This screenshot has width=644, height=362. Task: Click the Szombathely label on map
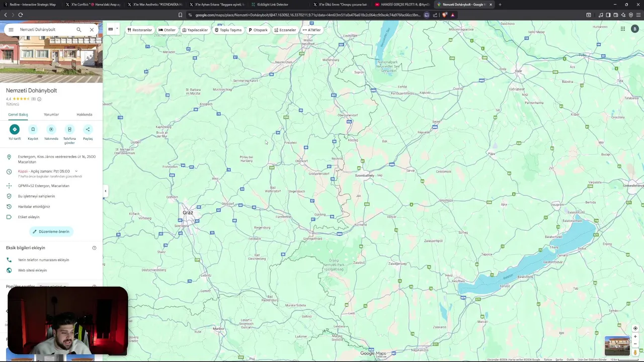coord(365,175)
